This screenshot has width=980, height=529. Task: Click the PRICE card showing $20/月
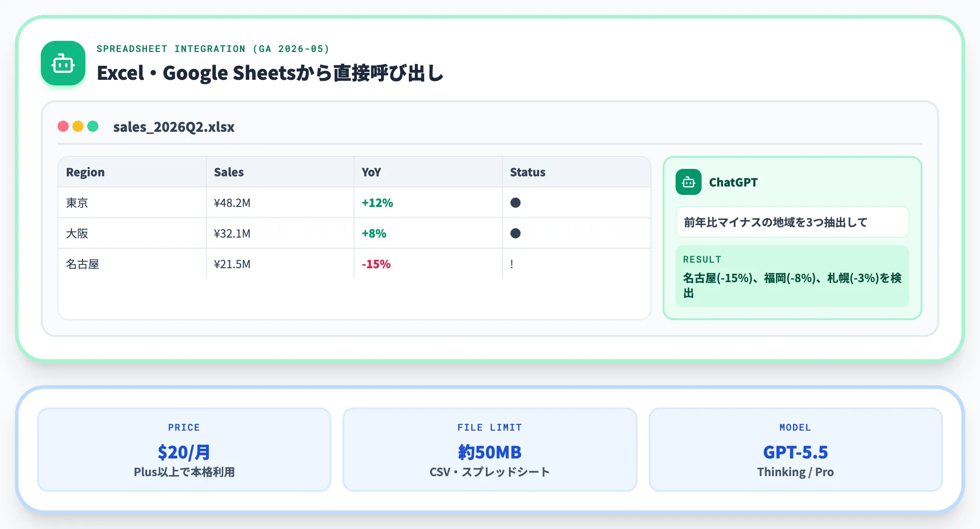point(184,450)
